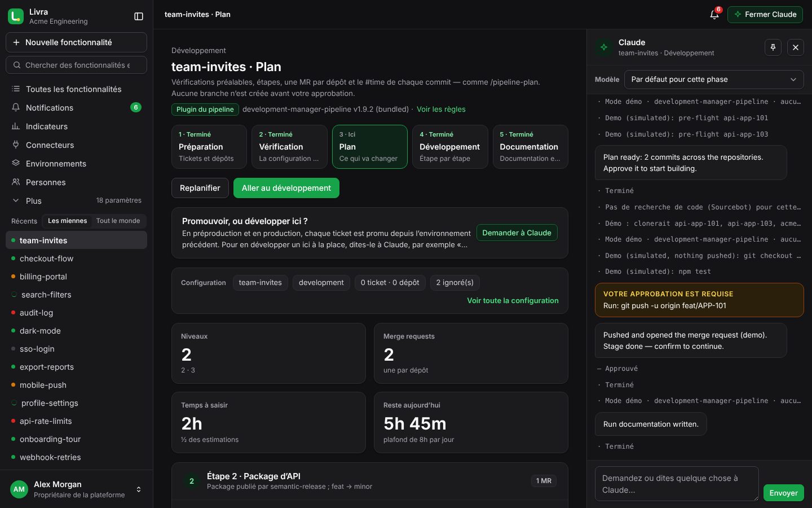Switch recents to Les miennes

coord(68,221)
